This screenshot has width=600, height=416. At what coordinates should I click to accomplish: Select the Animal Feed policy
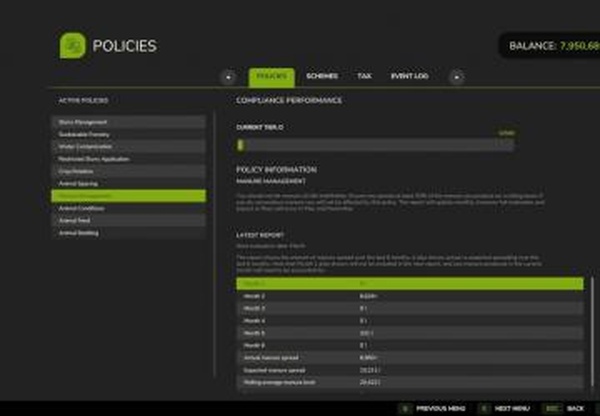[129, 220]
